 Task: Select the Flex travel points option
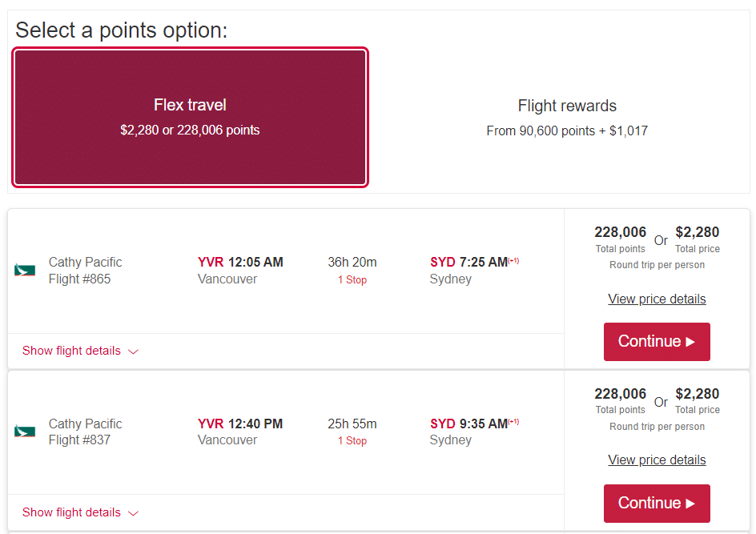[190, 117]
